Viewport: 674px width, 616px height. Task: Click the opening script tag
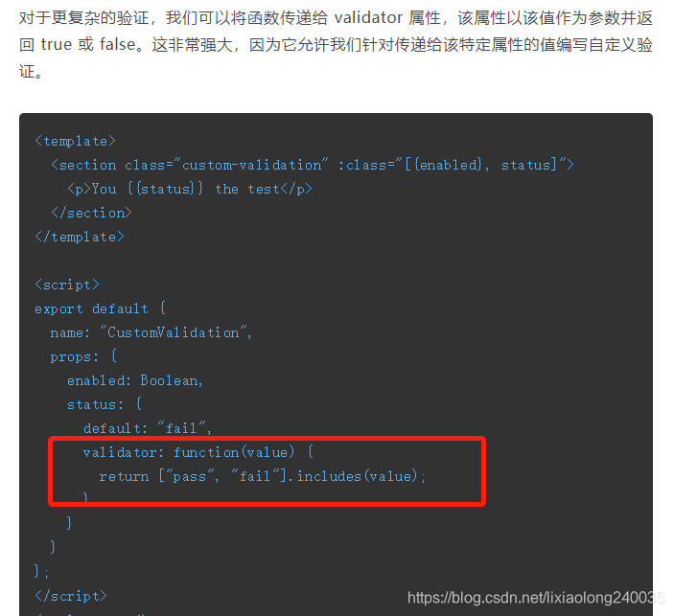coord(67,285)
